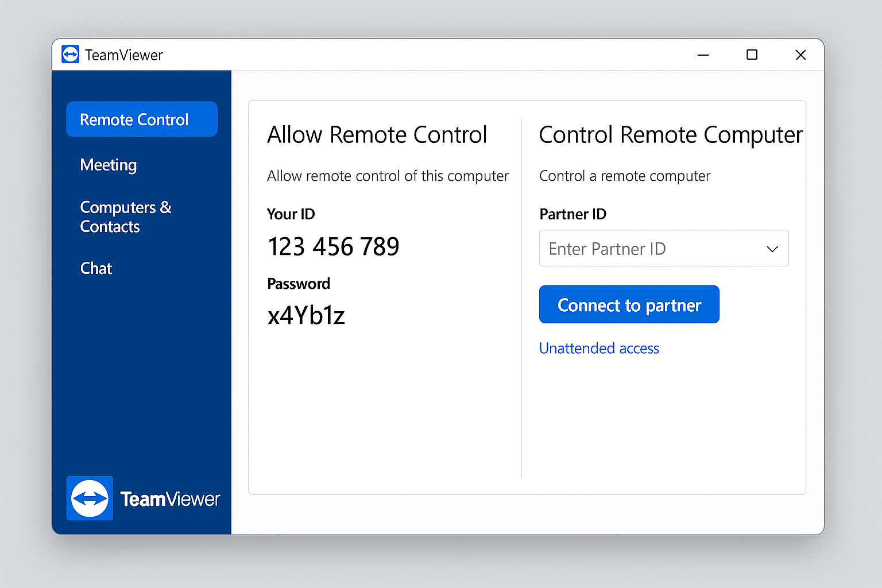Screen dimensions: 882x588
Task: Click the TeamViewer title bar text
Action: 123,55
